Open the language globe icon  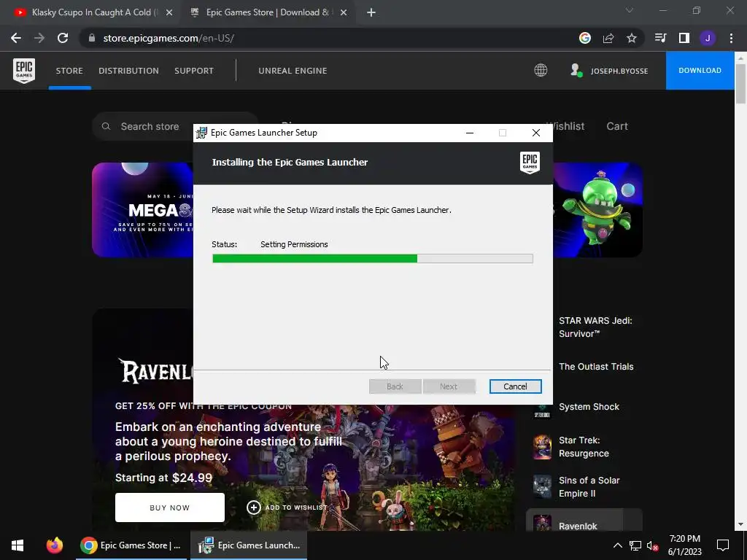541,71
